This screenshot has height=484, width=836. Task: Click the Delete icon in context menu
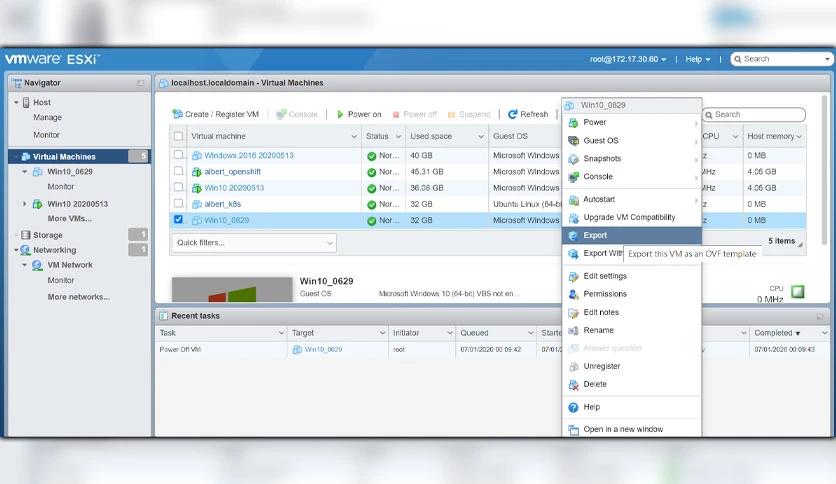pos(573,384)
